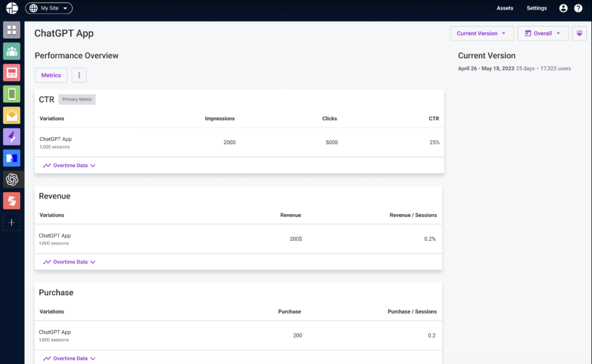Click the 200$ revenue value
Image resolution: width=592 pixels, height=364 pixels.
coord(295,239)
